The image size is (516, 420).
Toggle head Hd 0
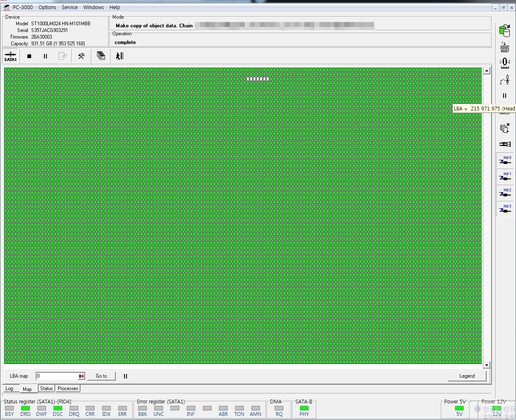505,160
